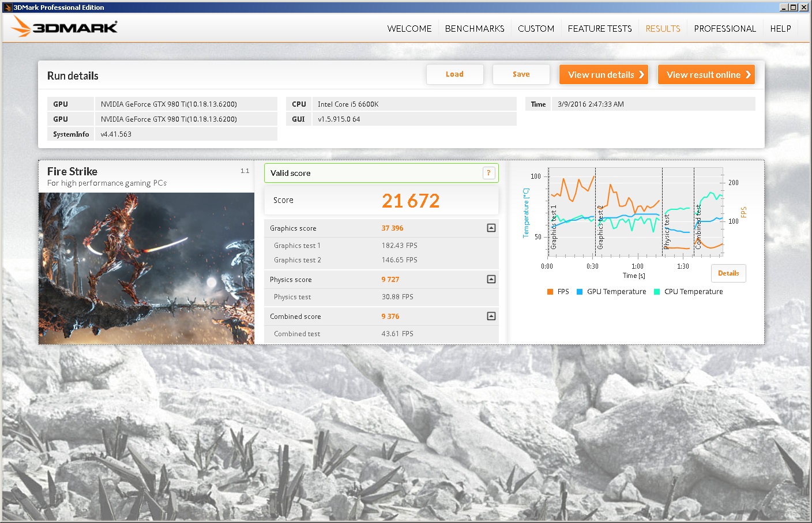The height and width of the screenshot is (523, 812).
Task: Open the Valid score help question mark
Action: coord(488,173)
